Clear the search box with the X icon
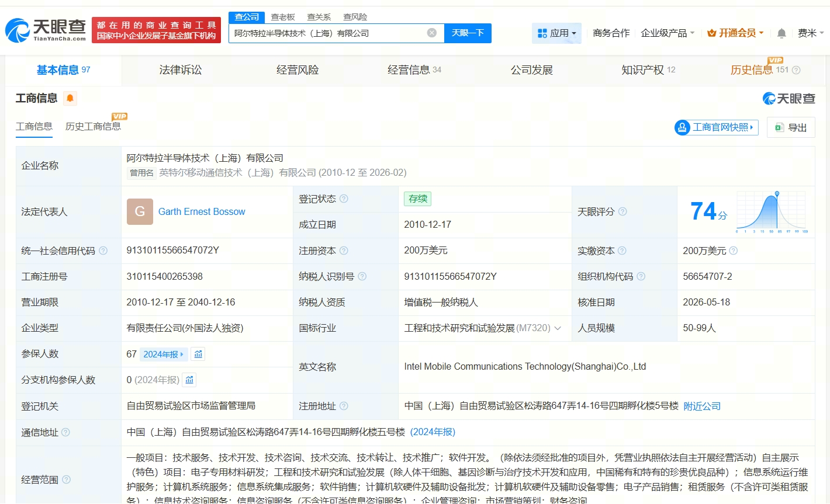 click(432, 33)
